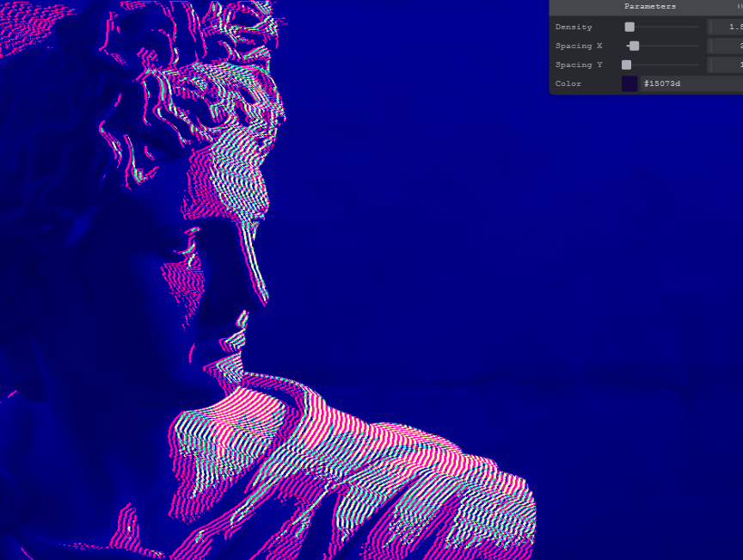Click the Spacing X slider handle
The height and width of the screenshot is (560, 743).
click(634, 46)
